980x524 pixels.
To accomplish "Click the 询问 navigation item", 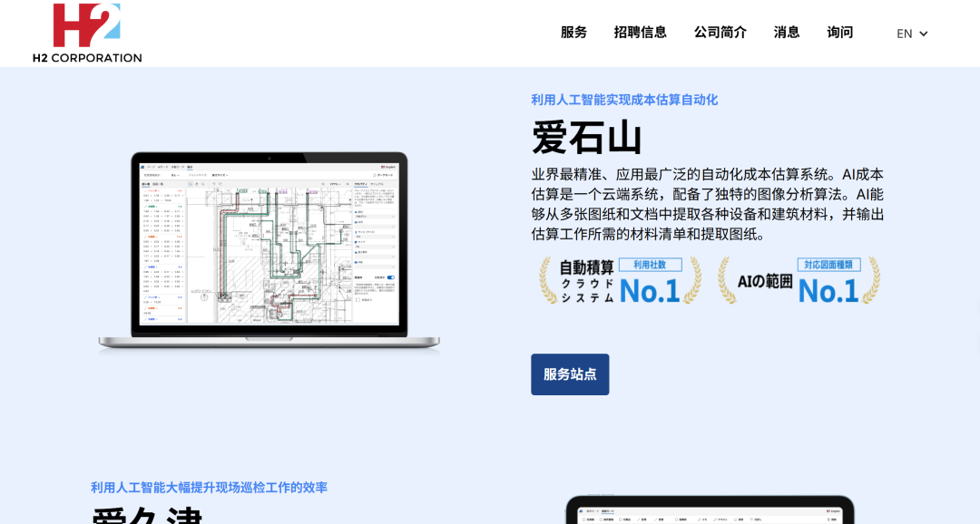I will coord(839,32).
